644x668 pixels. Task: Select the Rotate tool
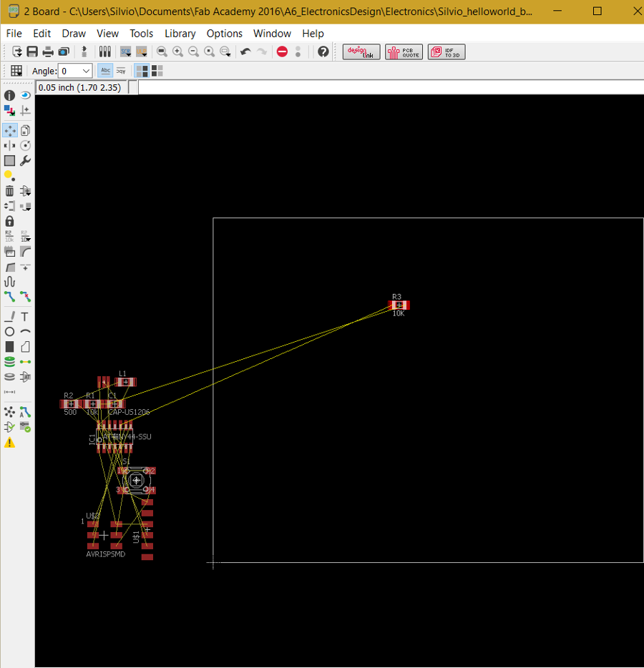click(26, 146)
